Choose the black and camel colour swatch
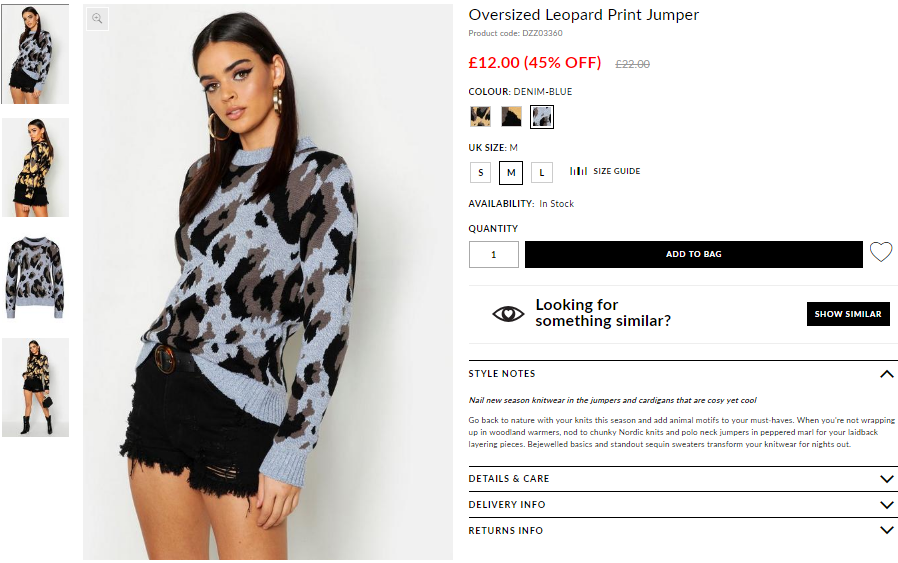 [511, 117]
